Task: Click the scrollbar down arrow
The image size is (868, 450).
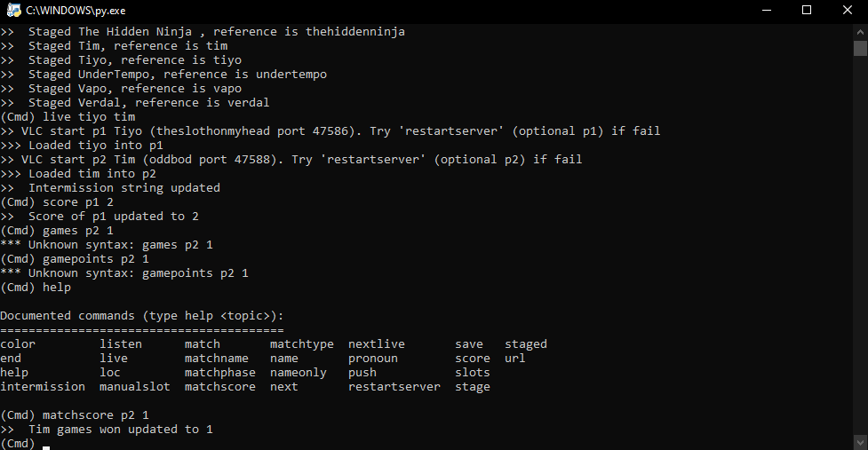Action: [860, 442]
